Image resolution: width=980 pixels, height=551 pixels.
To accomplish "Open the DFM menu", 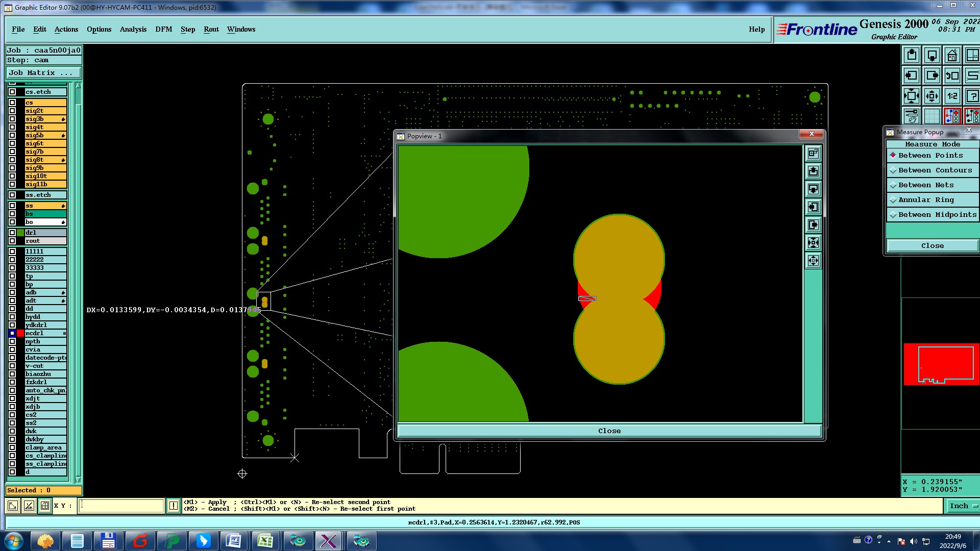I will [163, 29].
